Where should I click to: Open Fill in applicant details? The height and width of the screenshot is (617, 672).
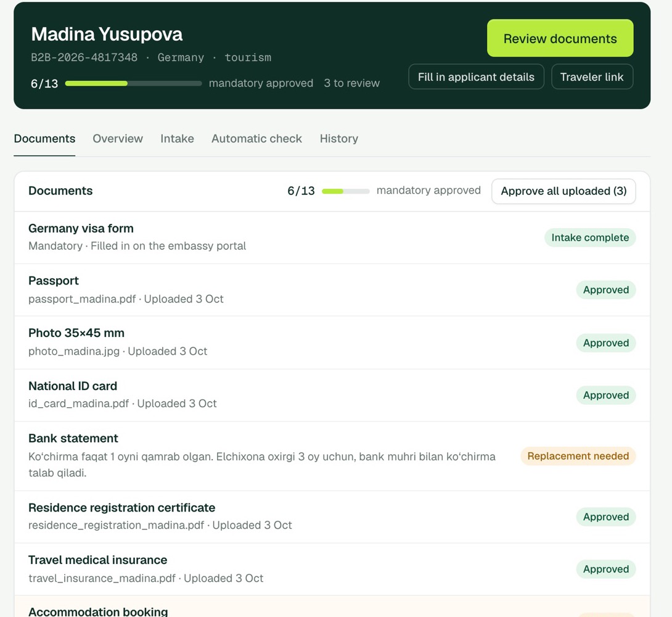click(476, 77)
